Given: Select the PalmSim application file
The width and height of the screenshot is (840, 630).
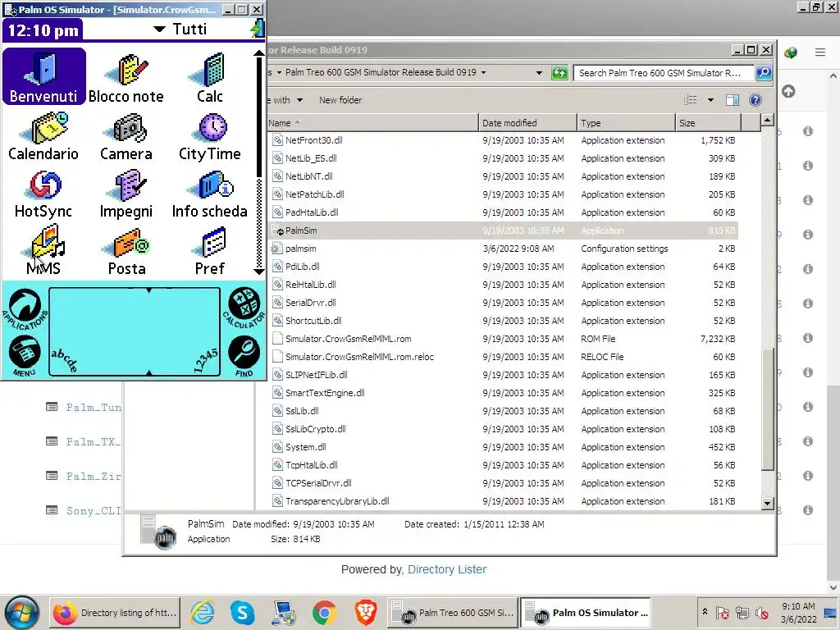Looking at the screenshot, I should point(503,231).
